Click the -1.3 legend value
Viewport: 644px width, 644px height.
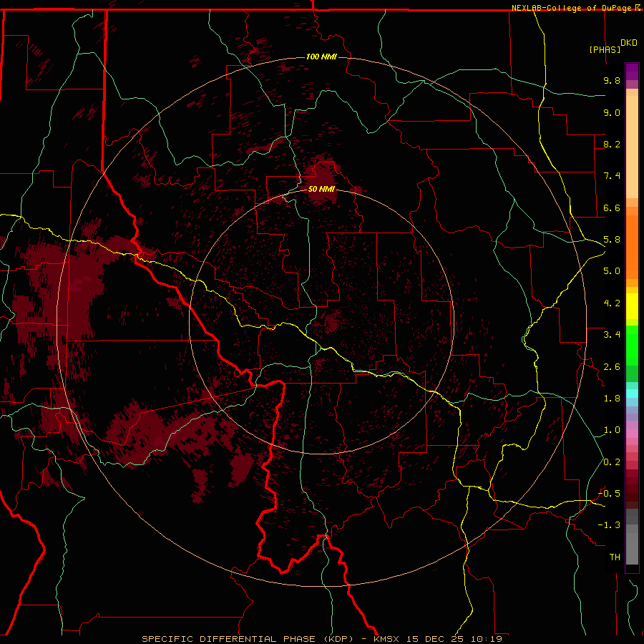(609, 525)
